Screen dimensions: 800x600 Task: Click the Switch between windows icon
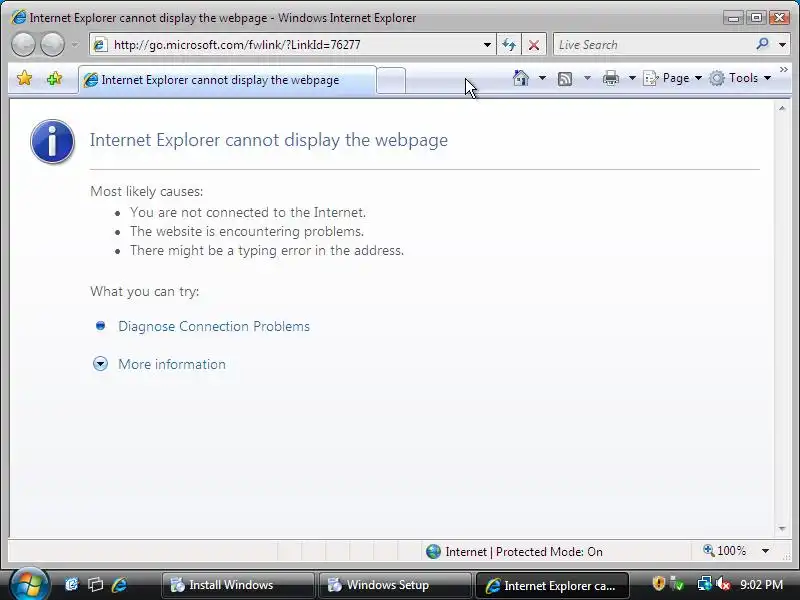(95, 584)
